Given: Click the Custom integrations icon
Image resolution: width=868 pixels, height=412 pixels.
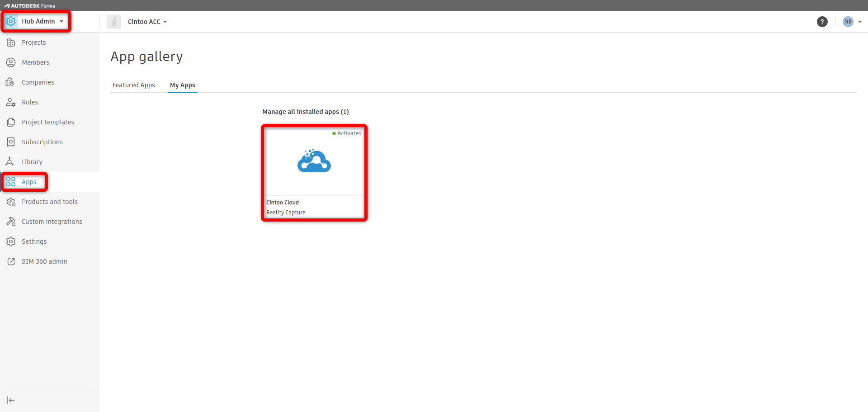Looking at the screenshot, I should tap(11, 222).
